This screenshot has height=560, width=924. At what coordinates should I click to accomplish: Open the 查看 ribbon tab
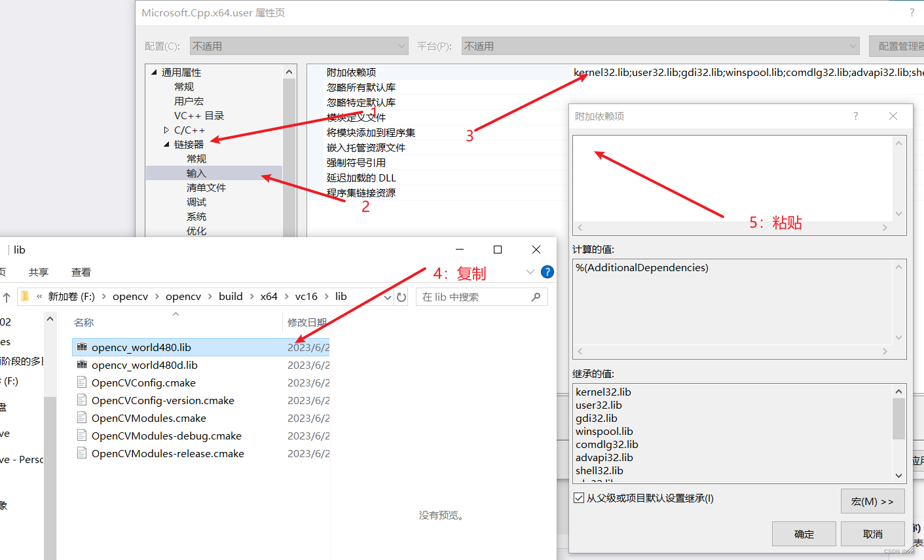[81, 272]
